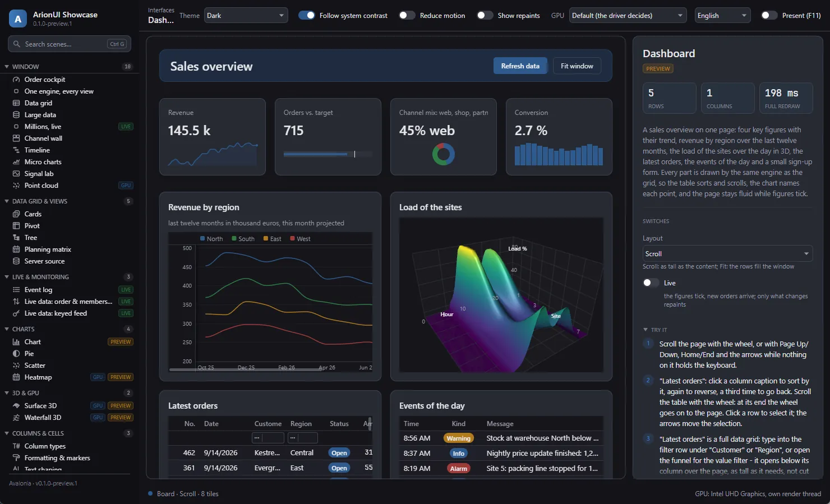Click the Surface 3D icon
Screen dimensions: 830x504
pyautogui.click(x=16, y=406)
